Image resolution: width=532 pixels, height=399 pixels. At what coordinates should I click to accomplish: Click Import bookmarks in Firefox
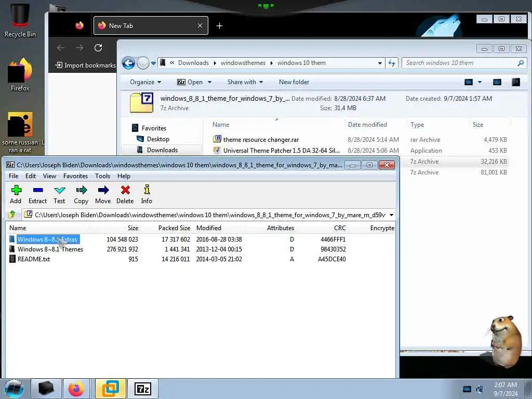(x=86, y=65)
